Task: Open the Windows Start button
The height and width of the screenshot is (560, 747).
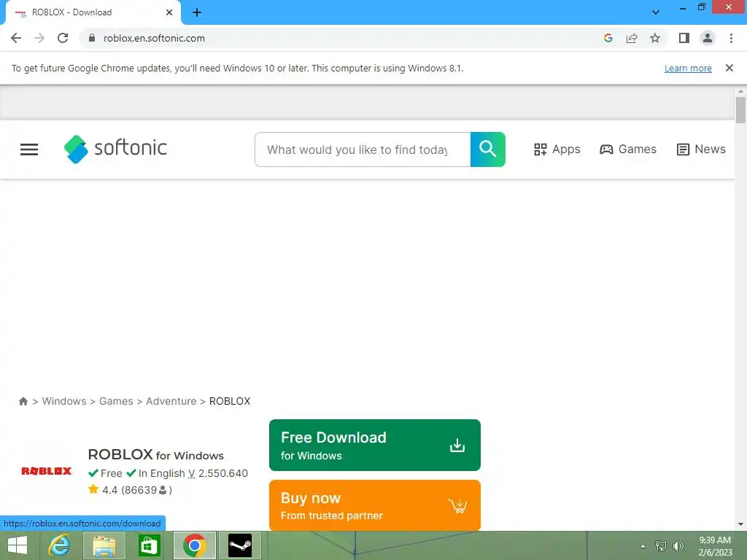Action: [x=18, y=545]
